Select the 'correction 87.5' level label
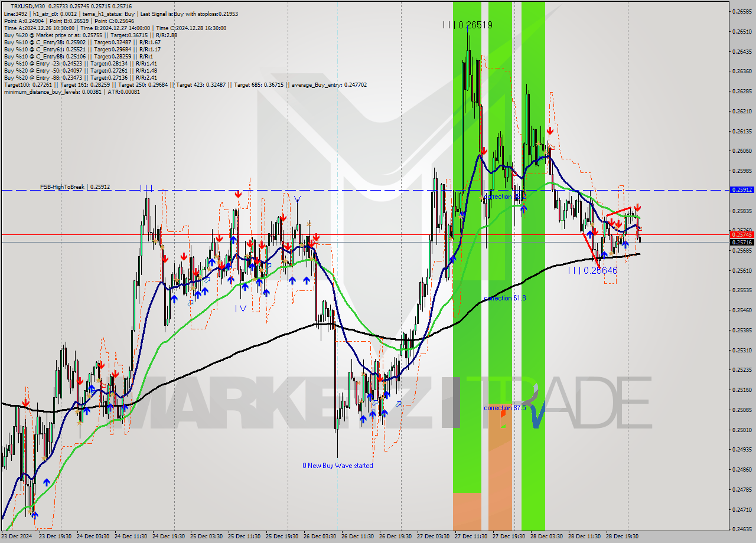Screen dimensions: 756x543 tap(504, 408)
